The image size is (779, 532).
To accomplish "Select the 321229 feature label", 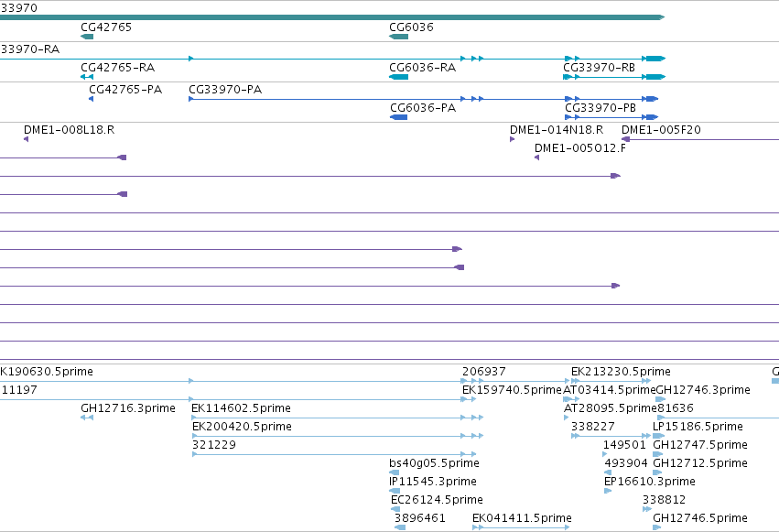I will pyautogui.click(x=214, y=445).
